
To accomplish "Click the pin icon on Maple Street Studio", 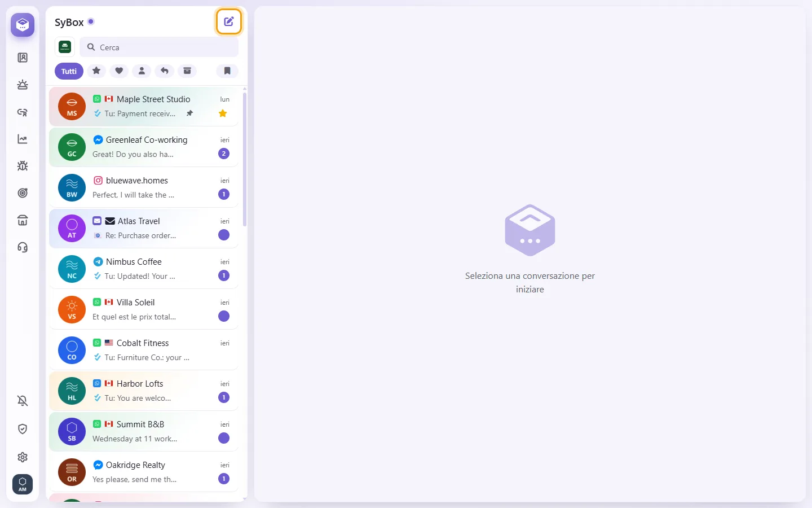I will click(x=190, y=113).
